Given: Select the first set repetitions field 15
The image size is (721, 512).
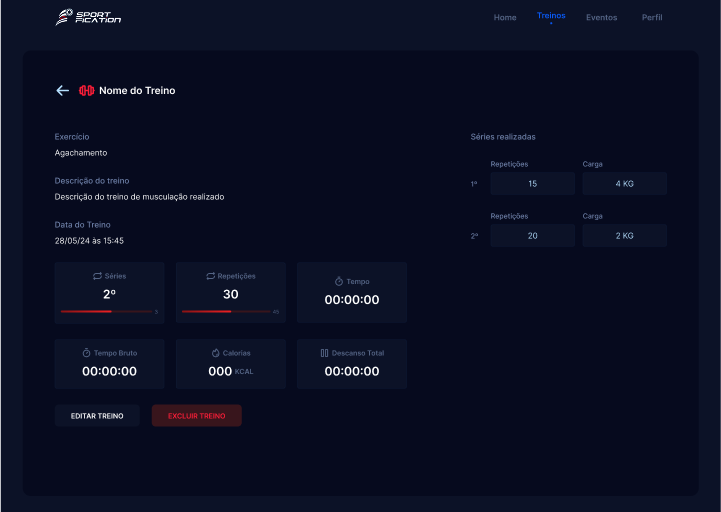Looking at the screenshot, I should click(532, 184).
